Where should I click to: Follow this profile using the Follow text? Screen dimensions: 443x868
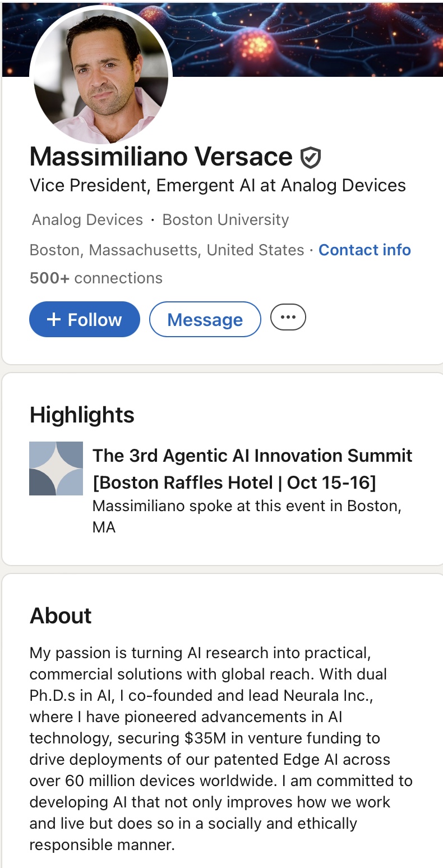[94, 320]
